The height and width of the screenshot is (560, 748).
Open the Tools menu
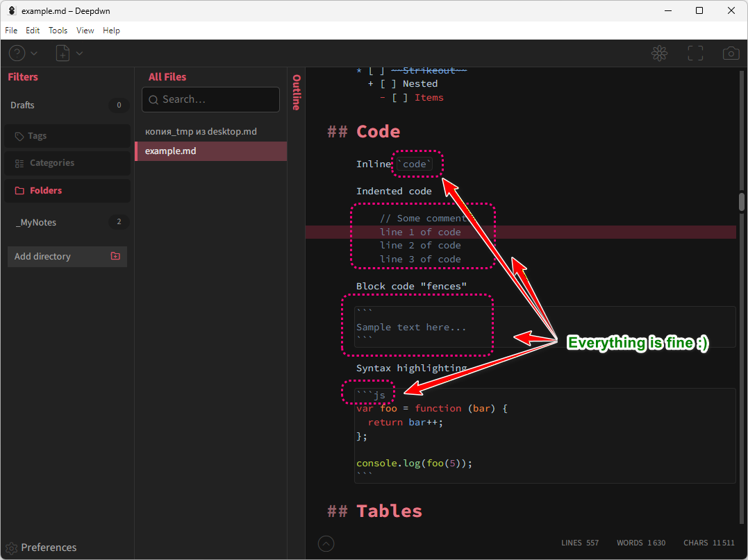58,31
